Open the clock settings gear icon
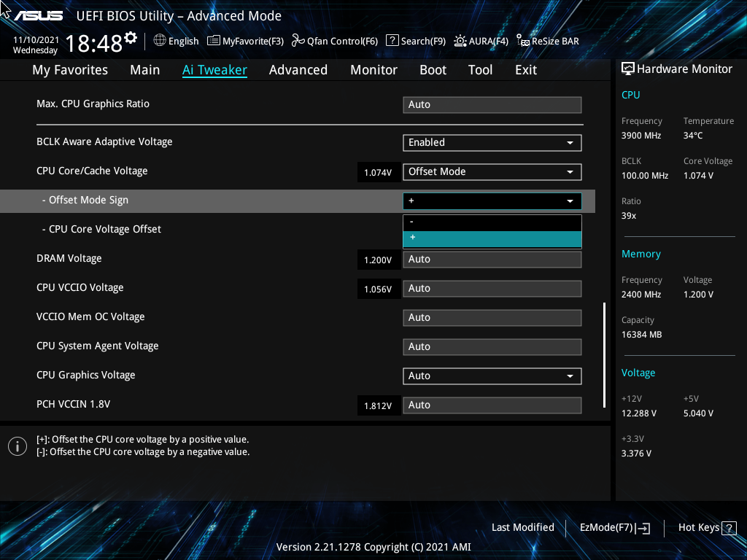747x560 pixels. [x=131, y=38]
